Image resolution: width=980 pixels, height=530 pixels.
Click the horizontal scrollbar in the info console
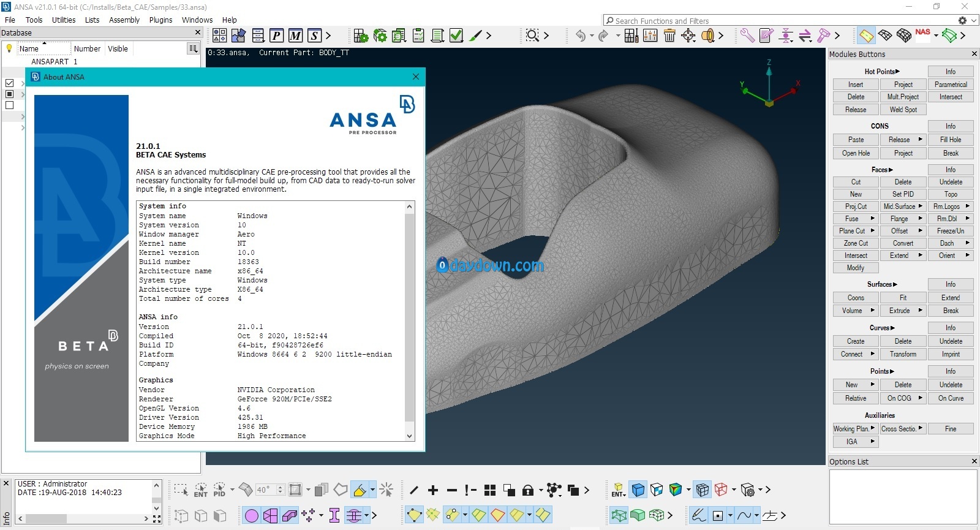click(46, 518)
